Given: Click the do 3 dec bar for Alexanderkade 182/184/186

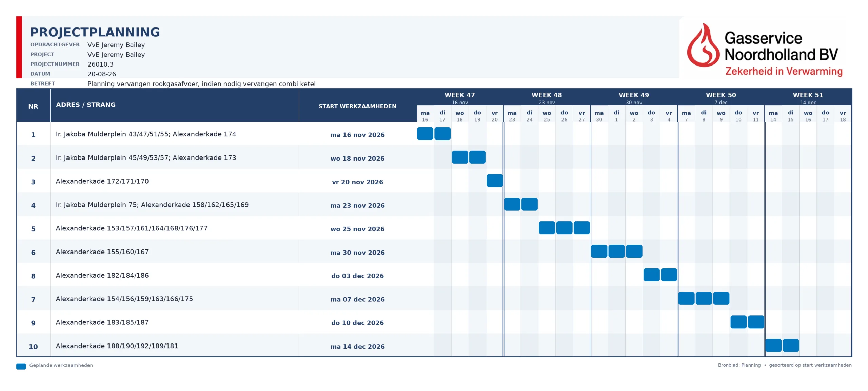Looking at the screenshot, I should coord(651,275).
